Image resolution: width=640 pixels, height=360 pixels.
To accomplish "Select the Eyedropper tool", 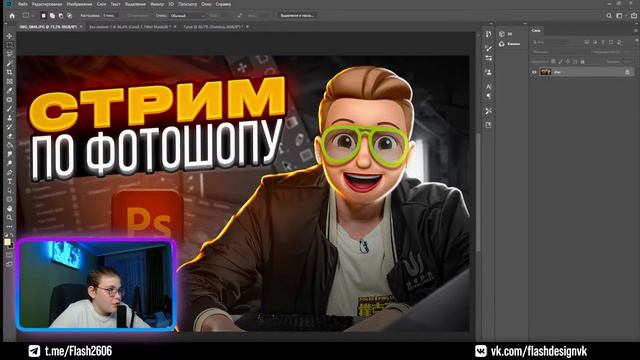I will tap(9, 90).
